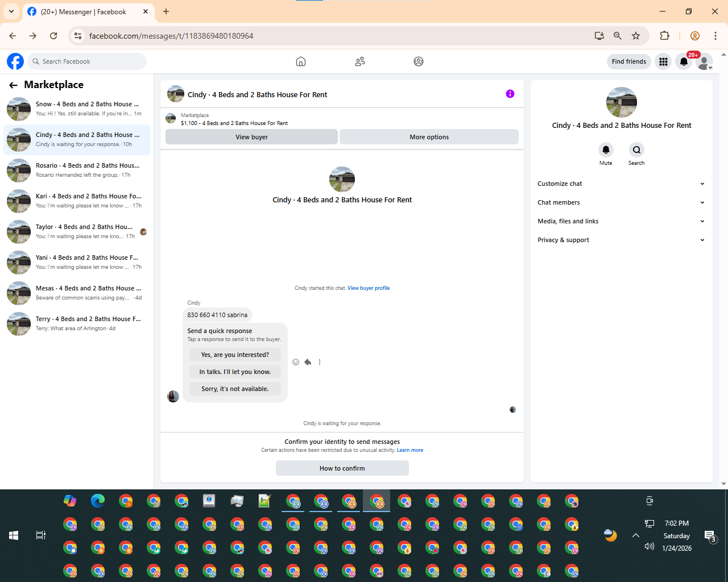Bookmark this tab with the star icon
This screenshot has width=728, height=582.
[636, 36]
